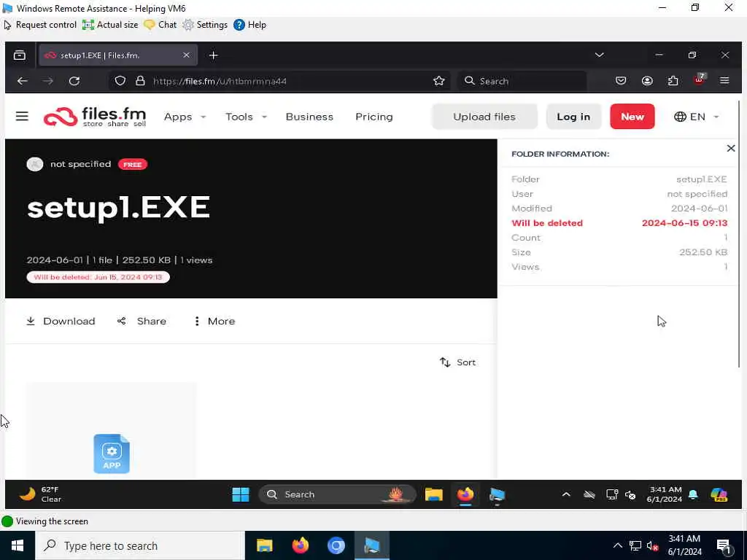
Task: Open the Sort options
Action: coord(457,362)
